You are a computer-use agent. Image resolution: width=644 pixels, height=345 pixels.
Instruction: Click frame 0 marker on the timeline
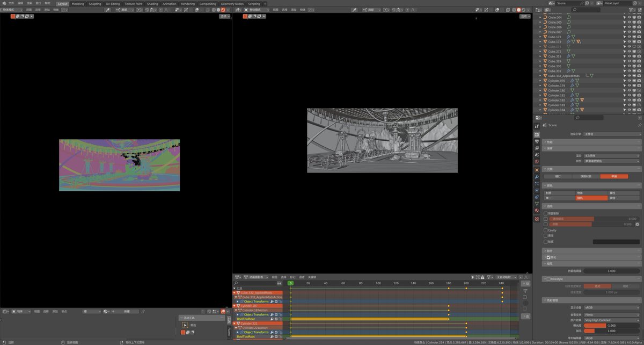point(290,283)
